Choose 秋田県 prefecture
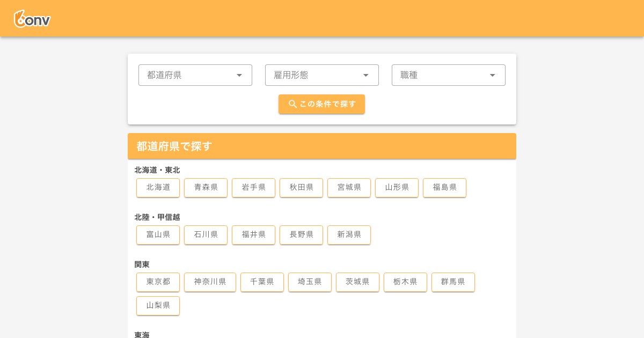The width and height of the screenshot is (644, 338). click(302, 188)
